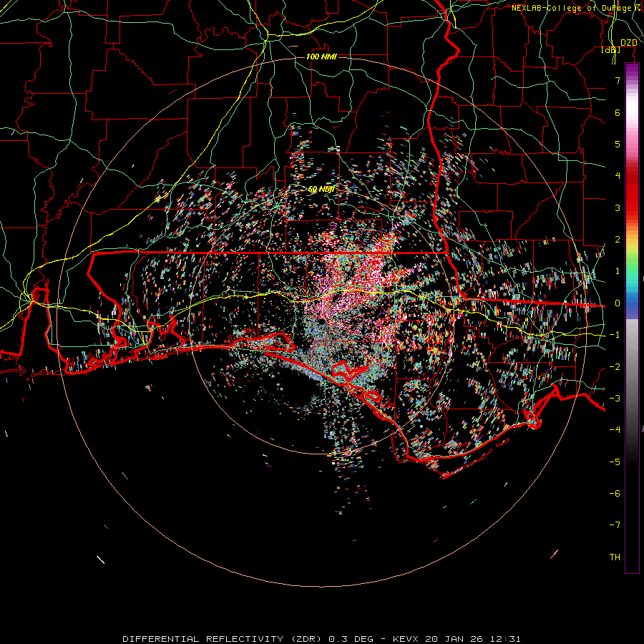The height and width of the screenshot is (644, 644).
Task: Click the -5 value on the dB scale
Action: [x=615, y=462]
